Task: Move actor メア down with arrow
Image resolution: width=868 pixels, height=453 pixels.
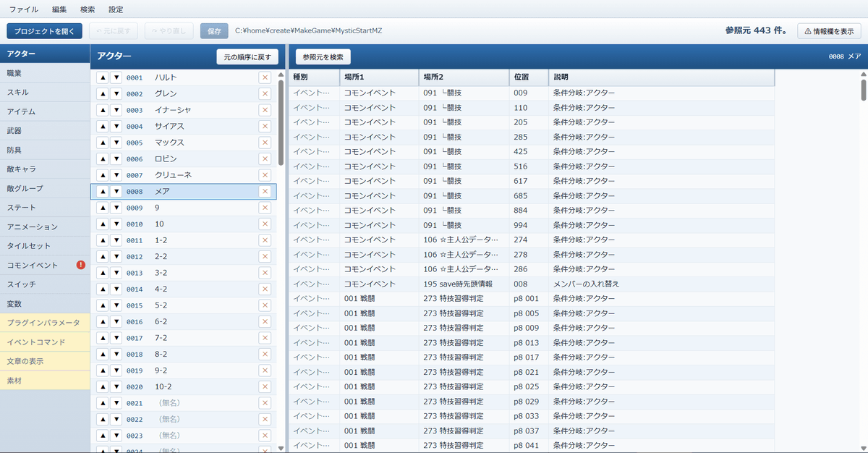Action: tap(116, 192)
